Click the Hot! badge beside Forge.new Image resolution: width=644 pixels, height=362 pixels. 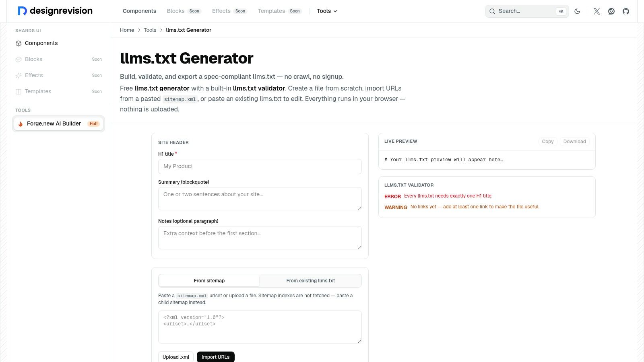[94, 124]
